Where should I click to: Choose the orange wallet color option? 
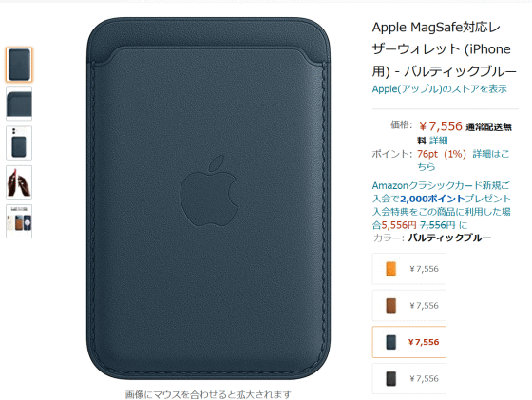tap(409, 269)
